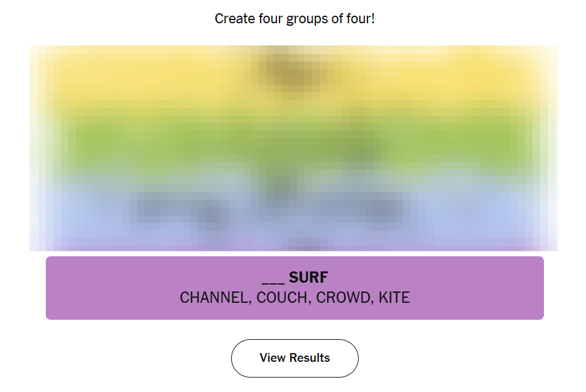Click the blurred pixelated image area
The width and height of the screenshot is (586, 392).
pos(294,148)
